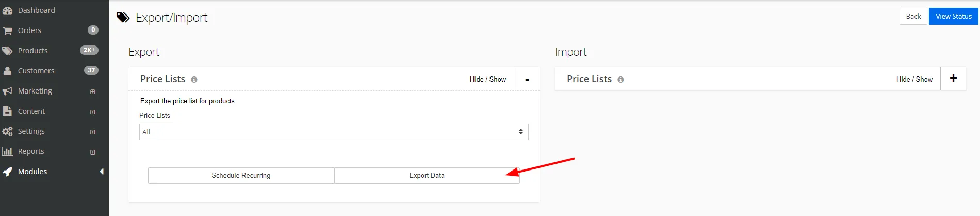Click the Content document icon
The height and width of the screenshot is (216, 980).
(7, 111)
